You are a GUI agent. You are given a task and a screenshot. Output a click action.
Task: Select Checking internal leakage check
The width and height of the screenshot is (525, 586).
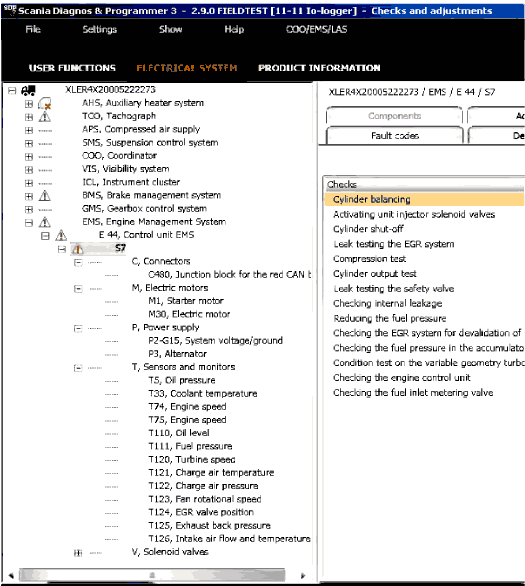387,303
